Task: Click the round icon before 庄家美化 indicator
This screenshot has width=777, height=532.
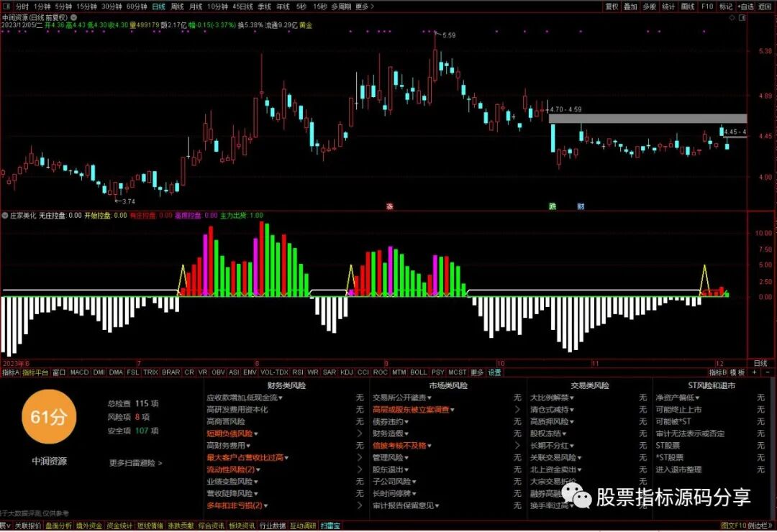Action: pyautogui.click(x=5, y=216)
